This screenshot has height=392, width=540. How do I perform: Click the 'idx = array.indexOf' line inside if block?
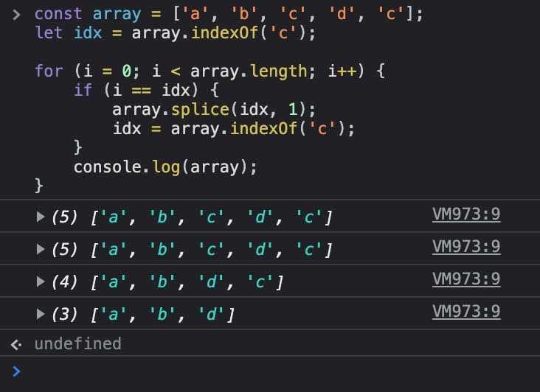coord(234,129)
